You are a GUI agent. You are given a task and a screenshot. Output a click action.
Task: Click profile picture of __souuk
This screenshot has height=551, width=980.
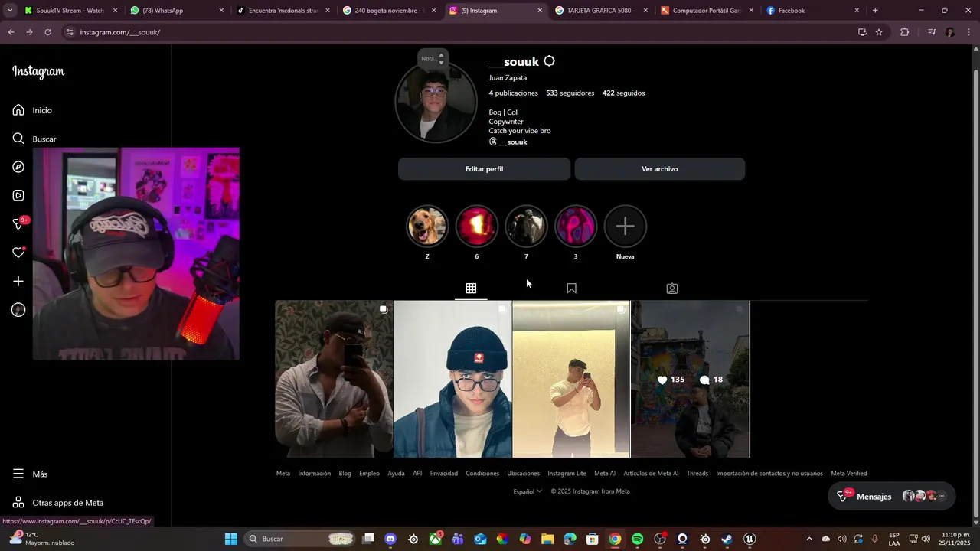[436, 103]
